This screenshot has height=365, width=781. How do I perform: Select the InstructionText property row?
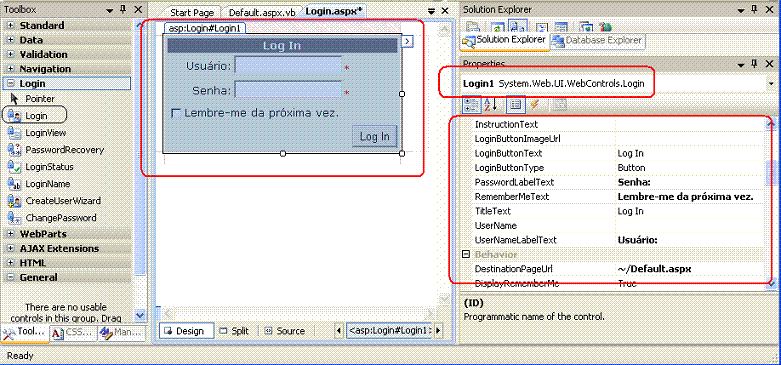[x=617, y=124]
